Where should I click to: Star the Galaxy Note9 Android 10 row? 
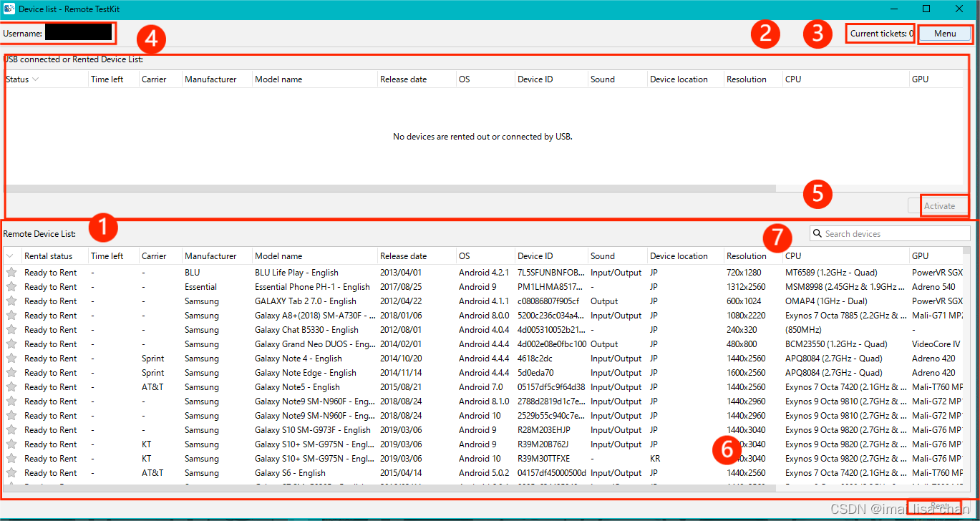[11, 415]
